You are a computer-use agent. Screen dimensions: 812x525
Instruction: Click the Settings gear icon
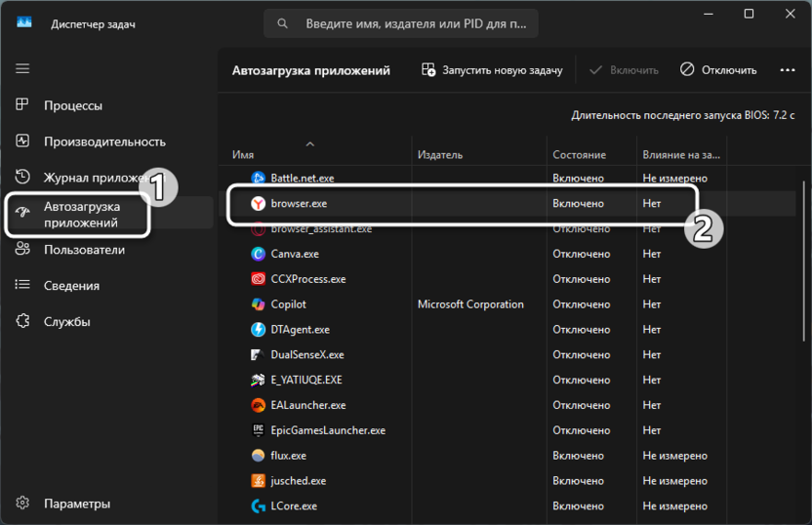pyautogui.click(x=23, y=504)
